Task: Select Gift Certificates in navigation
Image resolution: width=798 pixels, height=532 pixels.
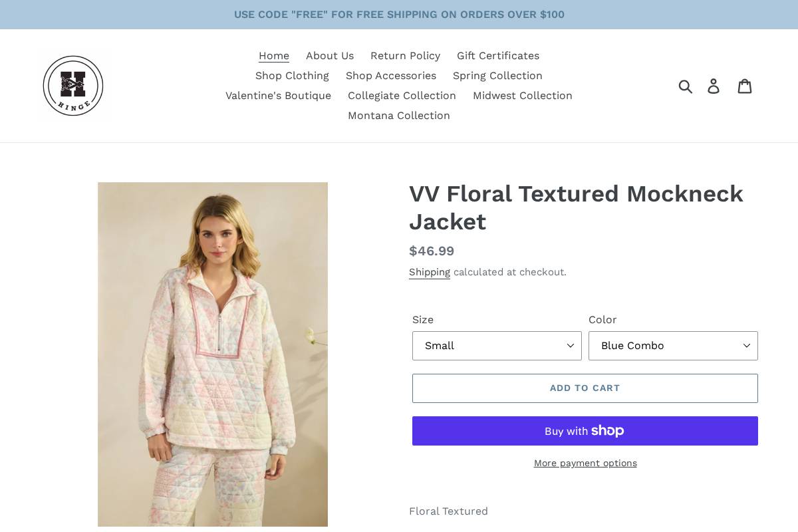Action: tap(498, 56)
